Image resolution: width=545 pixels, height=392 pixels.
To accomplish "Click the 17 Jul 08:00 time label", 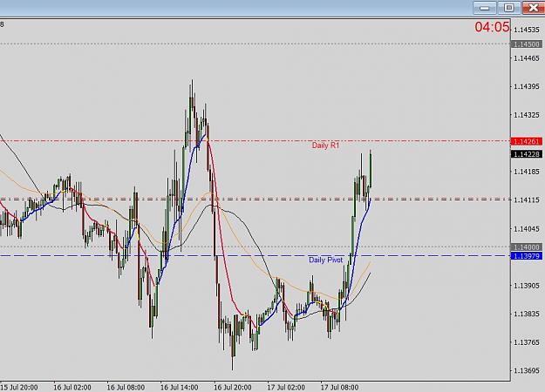I will tap(339, 387).
